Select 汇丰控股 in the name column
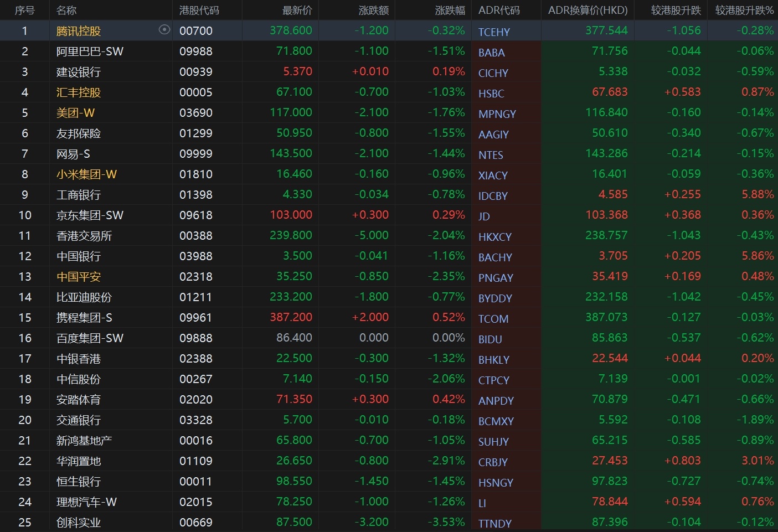The width and height of the screenshot is (778, 532). [79, 92]
